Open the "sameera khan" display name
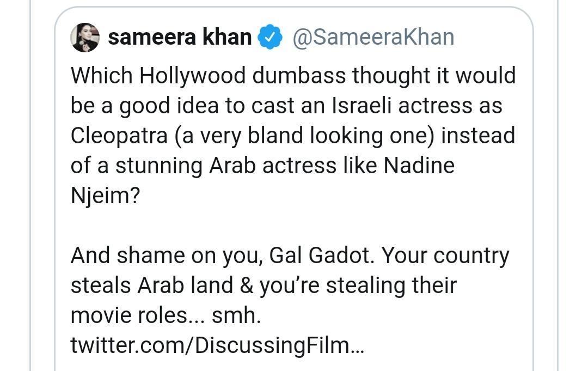 coord(180,38)
